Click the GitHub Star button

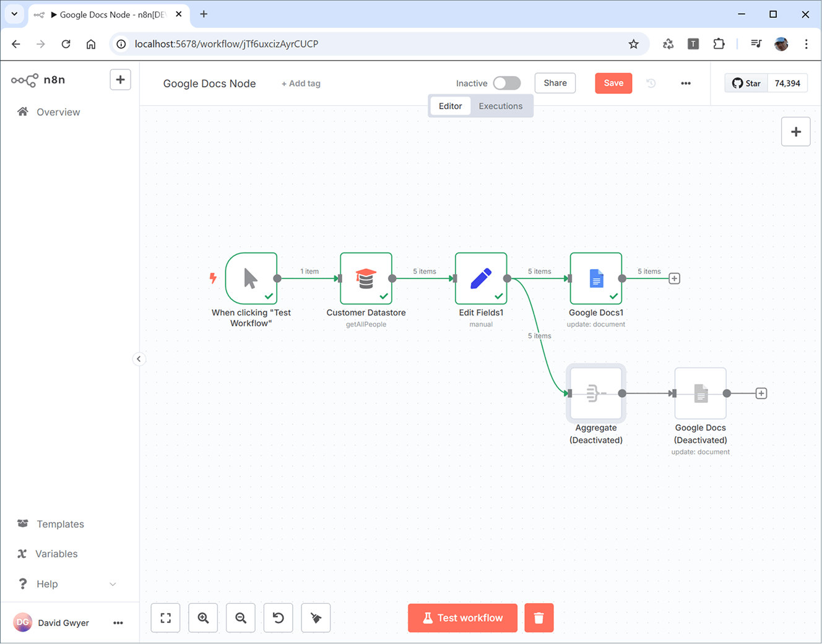point(746,83)
